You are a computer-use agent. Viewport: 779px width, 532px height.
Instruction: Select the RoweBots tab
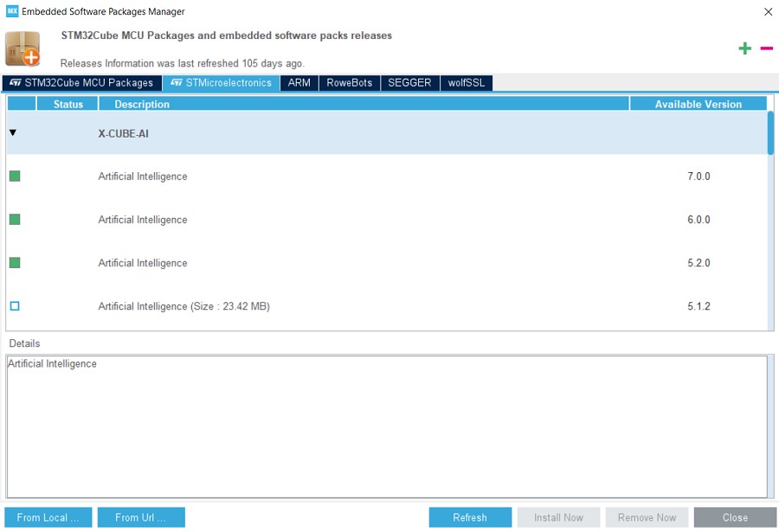pyautogui.click(x=349, y=83)
